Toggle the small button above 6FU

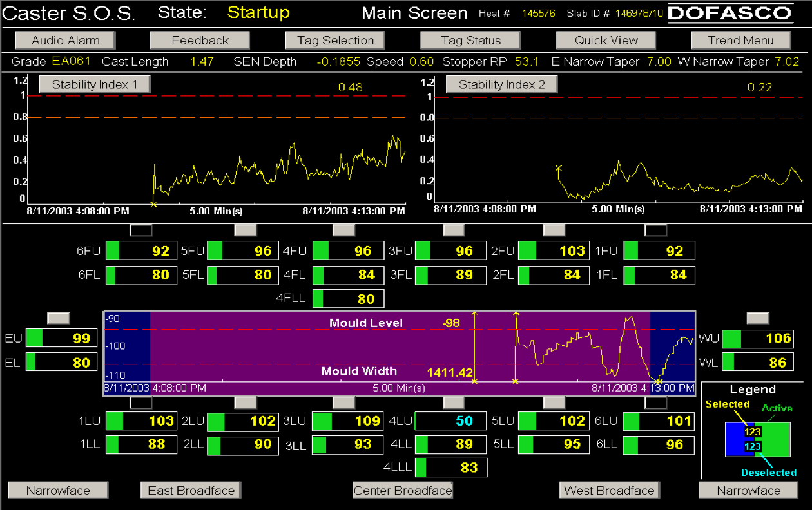pos(141,230)
